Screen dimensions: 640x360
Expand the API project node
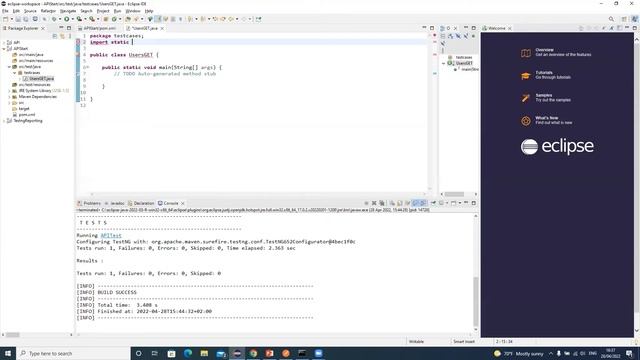[4, 42]
